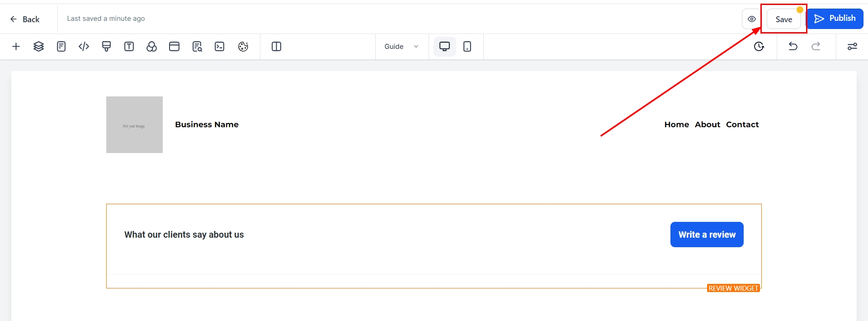Viewport: 868px width, 321px height.
Task: Click the plus icon to add element
Action: coord(16,47)
